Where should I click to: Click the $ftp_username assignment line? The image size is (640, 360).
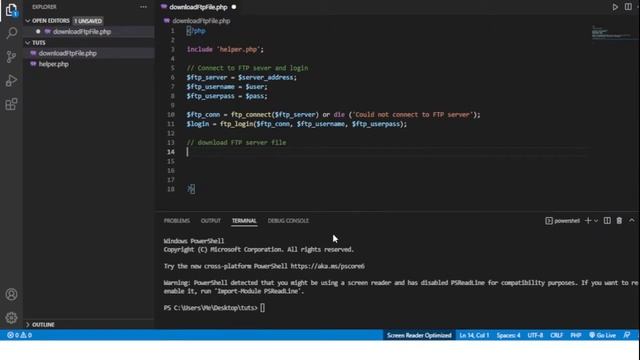click(x=227, y=87)
